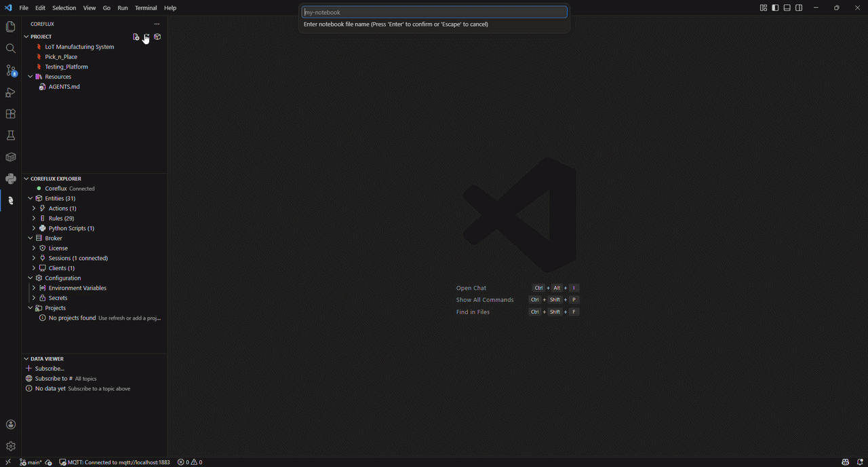Click the main* branch indicator
This screenshot has width=868, height=467.
coord(31,462)
